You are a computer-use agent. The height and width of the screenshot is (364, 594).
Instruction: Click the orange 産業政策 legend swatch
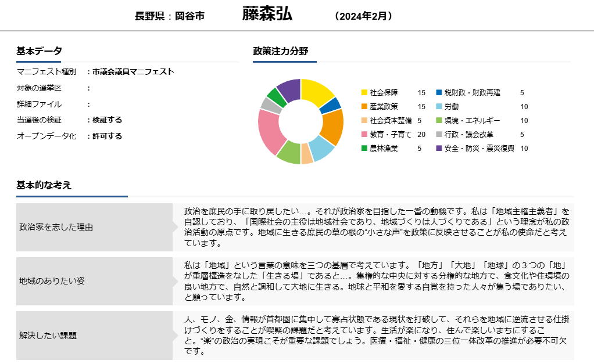(x=364, y=107)
